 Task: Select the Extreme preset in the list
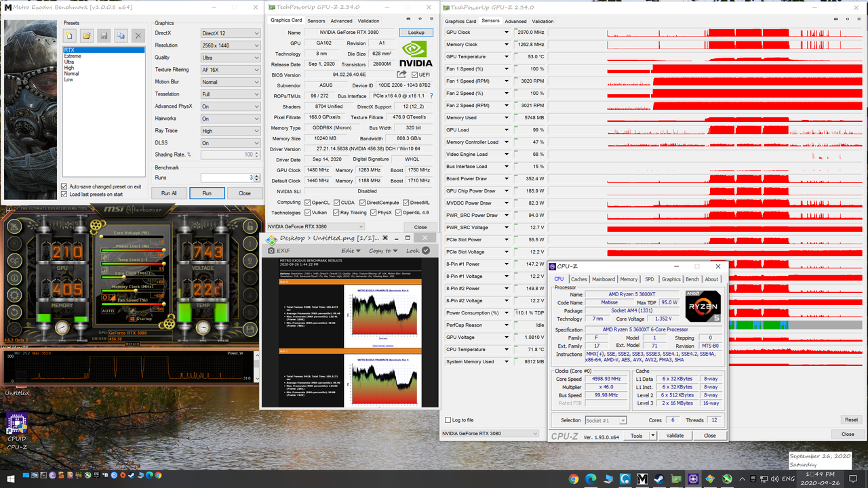click(73, 56)
